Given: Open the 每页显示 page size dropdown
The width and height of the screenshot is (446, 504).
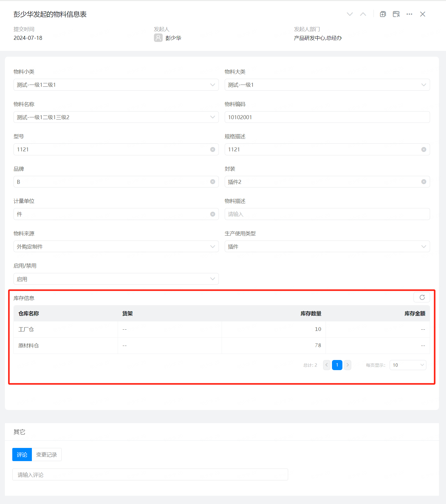Looking at the screenshot, I should (x=408, y=365).
